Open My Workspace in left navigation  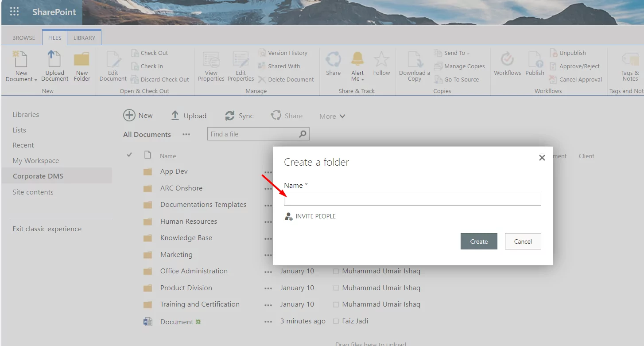point(35,160)
